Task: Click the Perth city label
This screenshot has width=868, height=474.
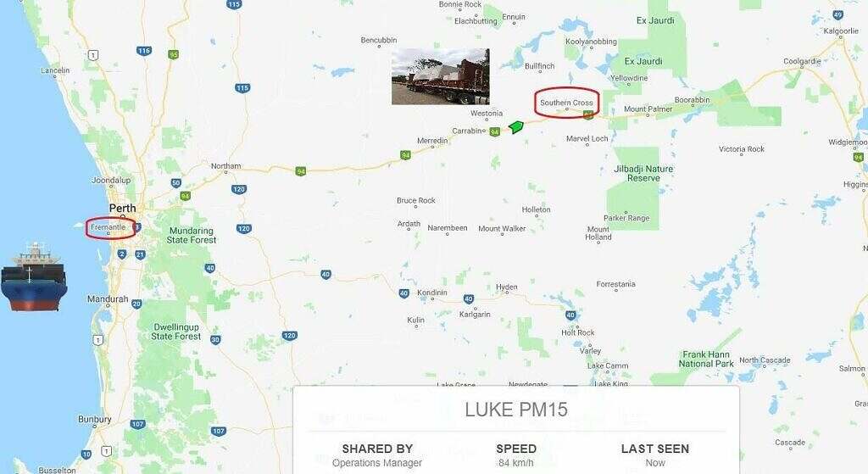Action: pyautogui.click(x=122, y=209)
